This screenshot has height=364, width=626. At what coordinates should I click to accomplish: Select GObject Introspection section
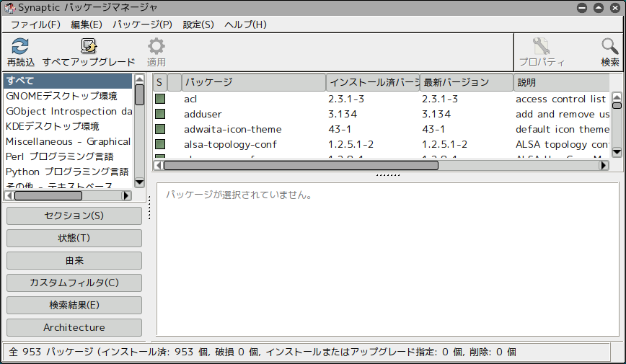(68, 111)
